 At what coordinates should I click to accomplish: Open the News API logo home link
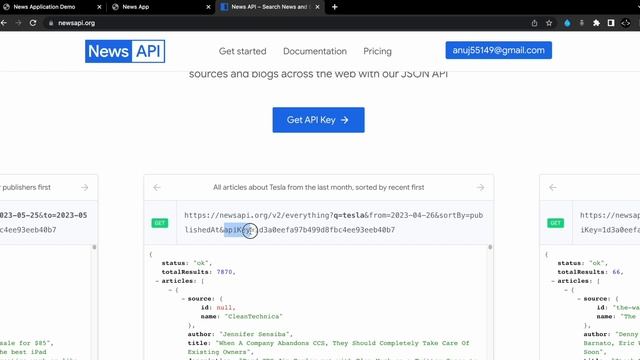[125, 51]
